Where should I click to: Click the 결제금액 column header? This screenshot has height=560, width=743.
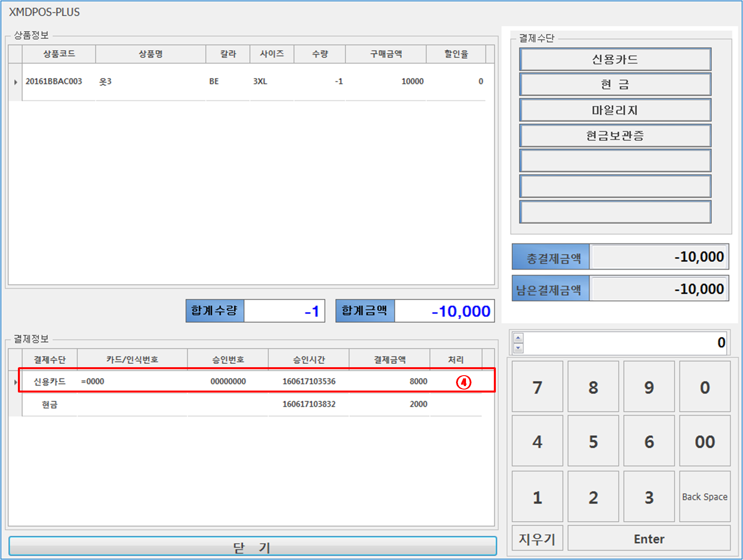point(390,360)
